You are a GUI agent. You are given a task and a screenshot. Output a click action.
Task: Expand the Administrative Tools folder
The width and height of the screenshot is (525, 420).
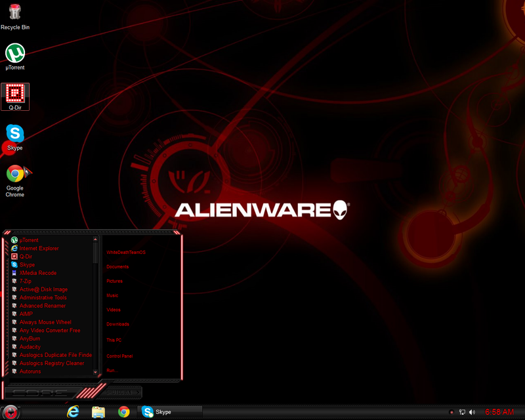pyautogui.click(x=39, y=297)
